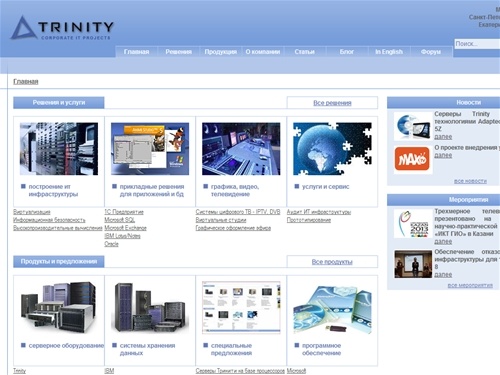Open the IBM Lotus/Notes link
Image resolution: width=500 pixels, height=375 pixels.
coord(122,236)
